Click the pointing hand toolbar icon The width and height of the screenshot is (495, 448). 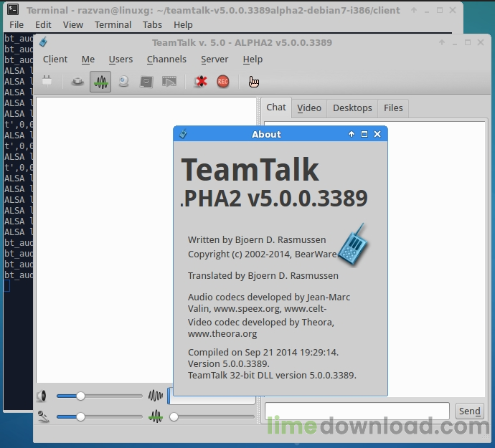click(253, 82)
